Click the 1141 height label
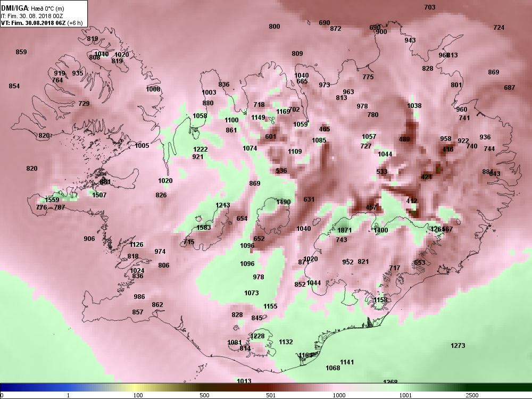532x399 pixels. [347, 362]
